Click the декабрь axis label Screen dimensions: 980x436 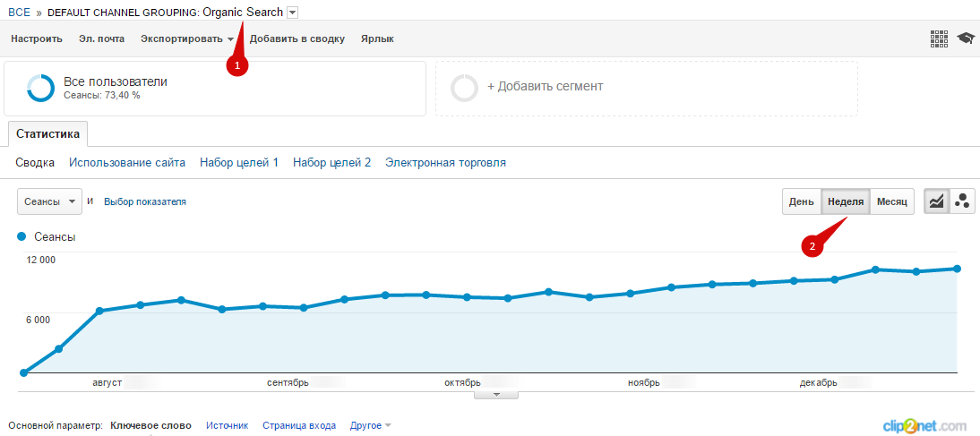pos(818,382)
